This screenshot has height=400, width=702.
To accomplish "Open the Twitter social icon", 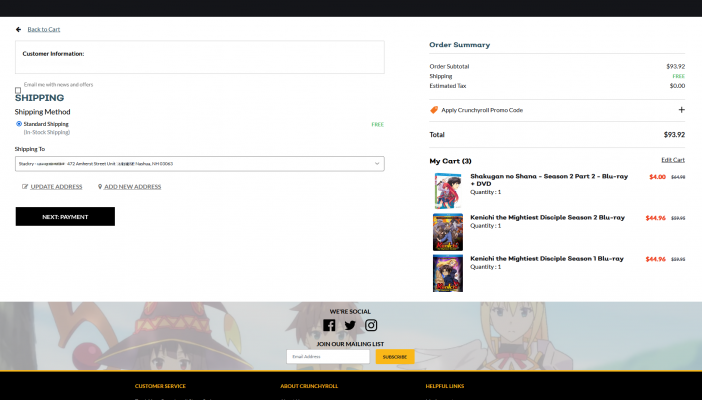I will 350,325.
